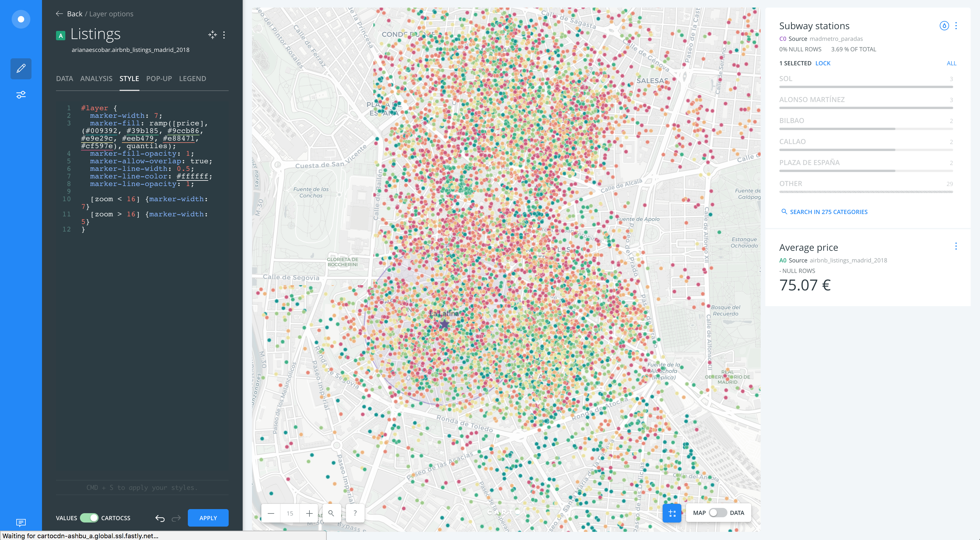Click madmetro_paradas source name
Screen dimensions: 980x540
point(836,39)
